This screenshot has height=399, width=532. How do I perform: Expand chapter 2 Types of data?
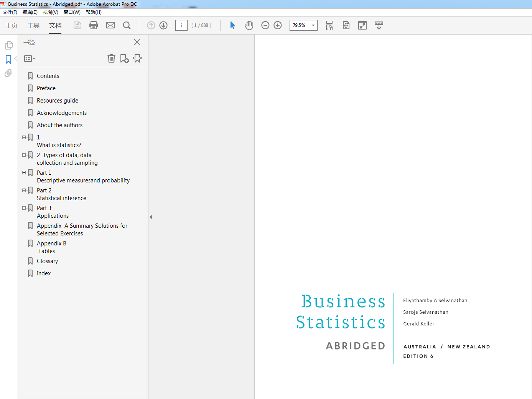(x=24, y=155)
